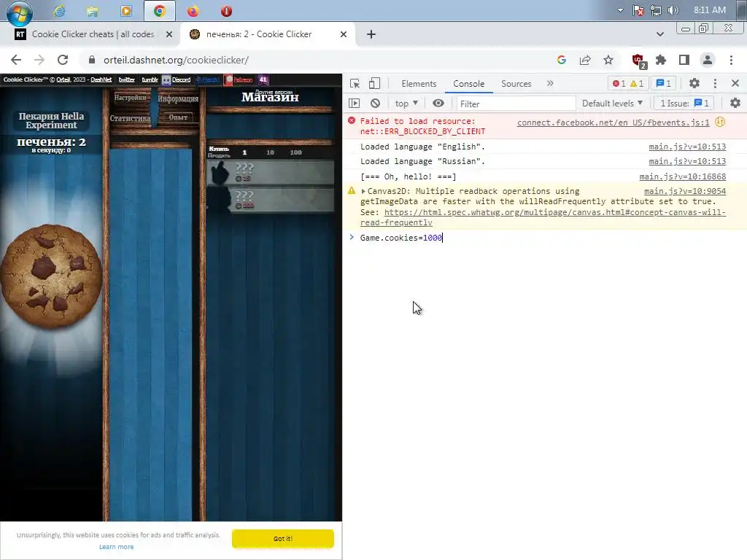Click the blocked request icon next to fbevents.js

720,122
